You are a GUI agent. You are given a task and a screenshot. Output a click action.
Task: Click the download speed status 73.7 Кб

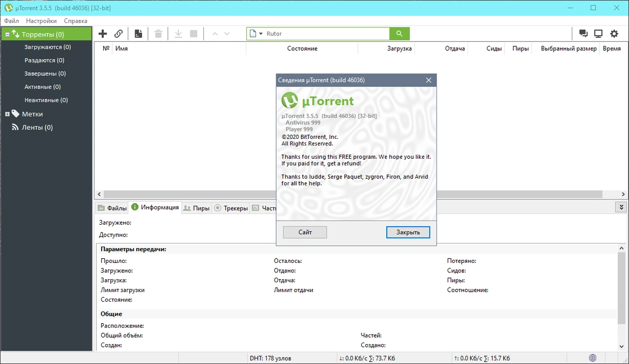point(367,358)
